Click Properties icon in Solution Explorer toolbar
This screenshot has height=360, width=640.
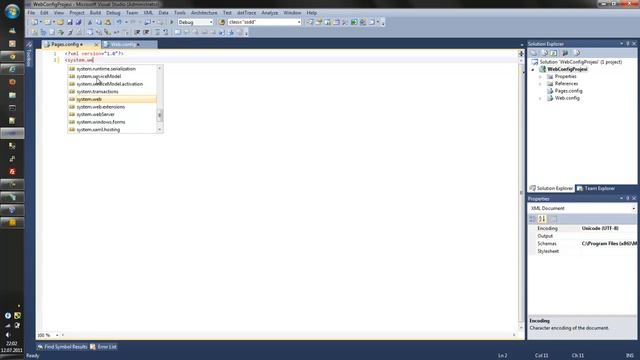pyautogui.click(x=534, y=53)
